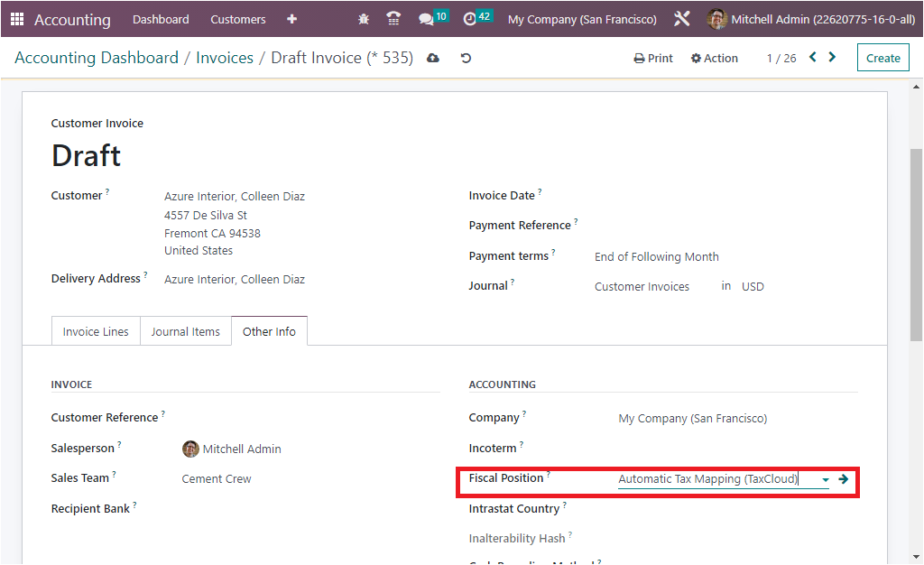Click Mitchell Admin avatar in top bar
Viewport: 924px width, 565px height.
[716, 20]
